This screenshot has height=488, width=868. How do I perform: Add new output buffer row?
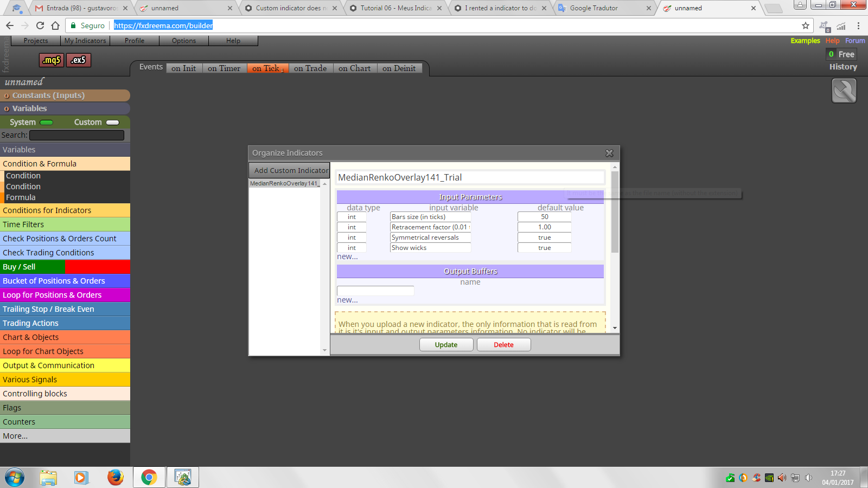pyautogui.click(x=347, y=300)
